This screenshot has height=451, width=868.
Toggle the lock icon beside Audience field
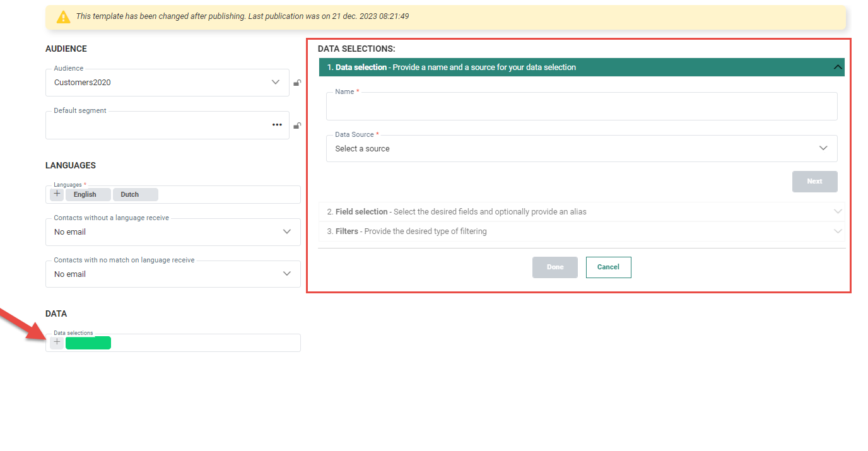[x=297, y=83]
